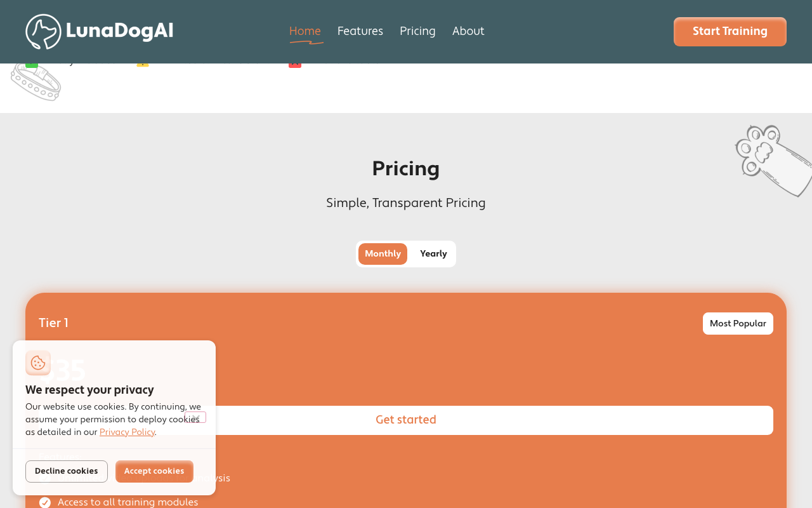Click the dog collar illustration

pyautogui.click(x=36, y=83)
